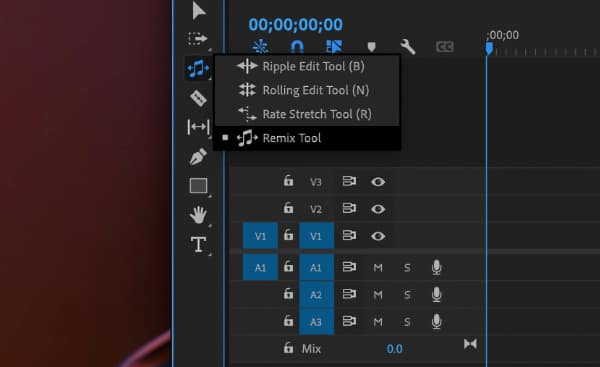600x367 pixels.
Task: Solo track A2
Action: (407, 295)
